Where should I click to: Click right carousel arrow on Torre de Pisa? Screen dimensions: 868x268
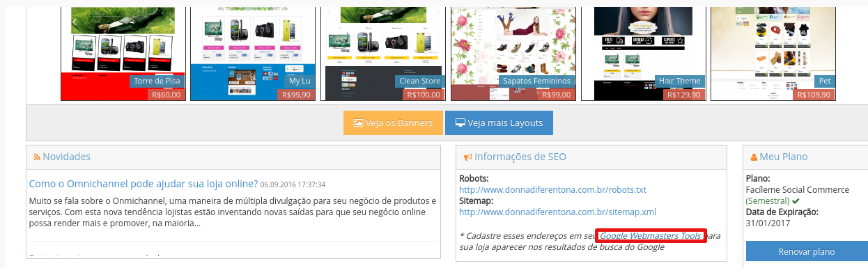click(171, 22)
